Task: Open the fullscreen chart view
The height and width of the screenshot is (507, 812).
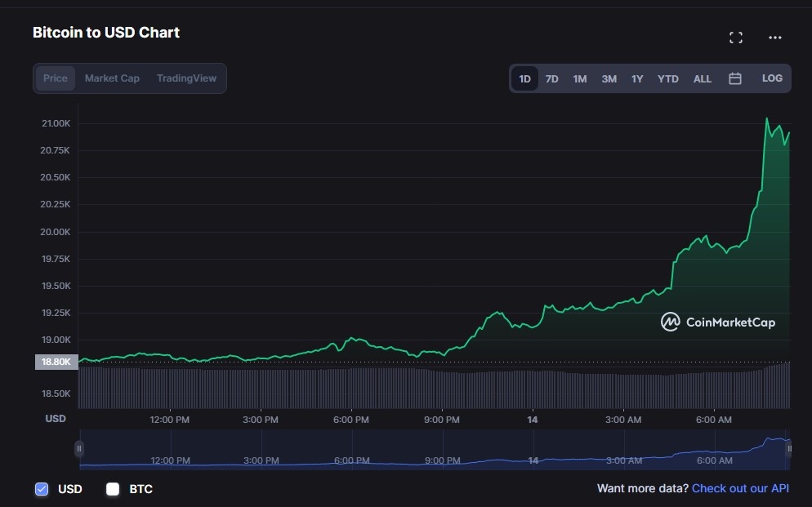Action: coord(735,37)
